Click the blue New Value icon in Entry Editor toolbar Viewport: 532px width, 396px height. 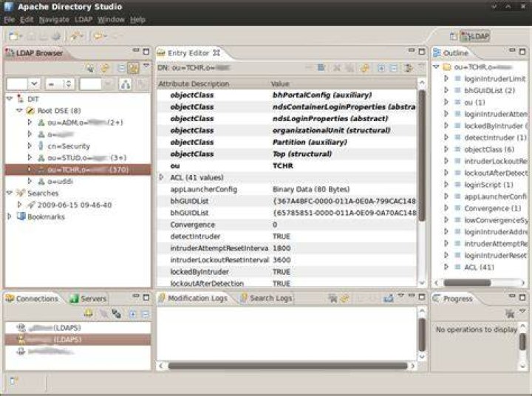[x=321, y=68]
